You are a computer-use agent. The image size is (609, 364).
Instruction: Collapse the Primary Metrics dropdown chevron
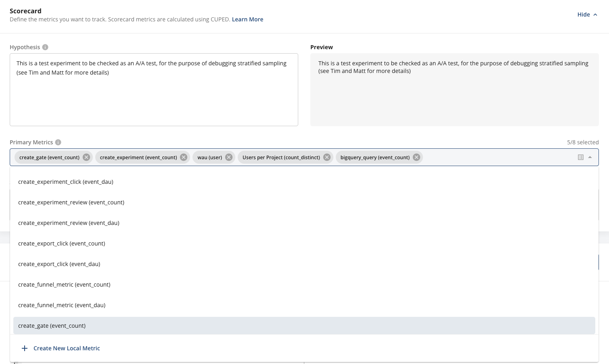(590, 157)
